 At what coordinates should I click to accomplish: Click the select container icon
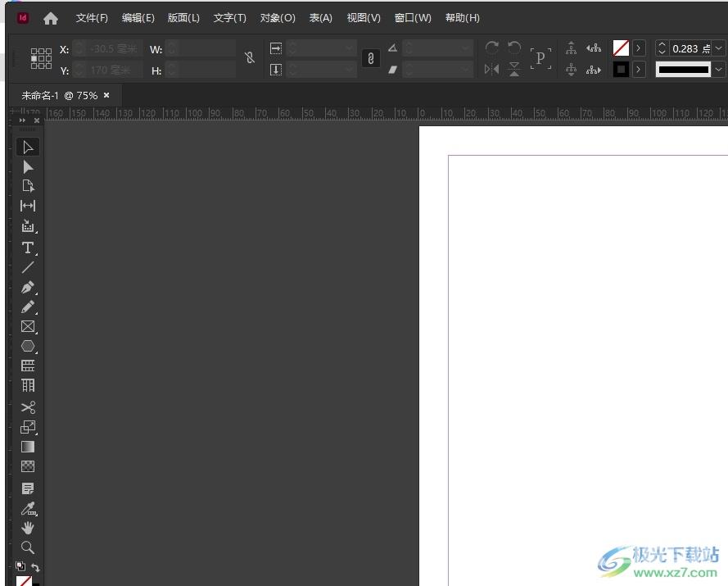(x=571, y=48)
